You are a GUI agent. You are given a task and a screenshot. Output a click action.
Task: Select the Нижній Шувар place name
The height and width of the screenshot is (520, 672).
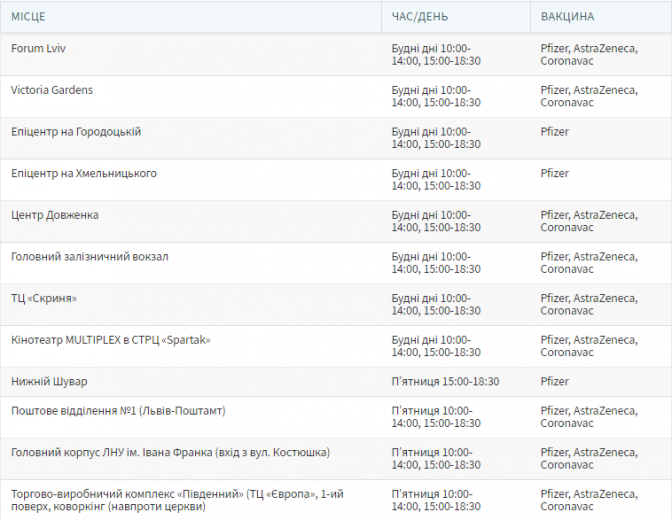coord(49,381)
